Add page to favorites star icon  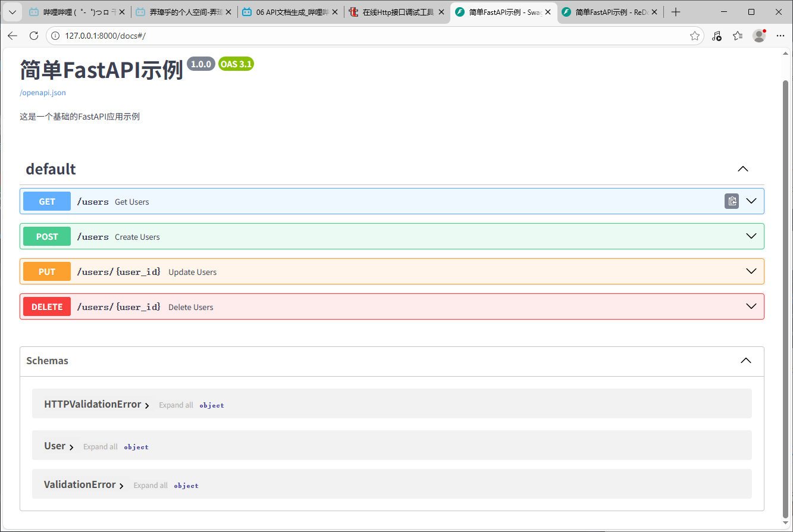(694, 36)
